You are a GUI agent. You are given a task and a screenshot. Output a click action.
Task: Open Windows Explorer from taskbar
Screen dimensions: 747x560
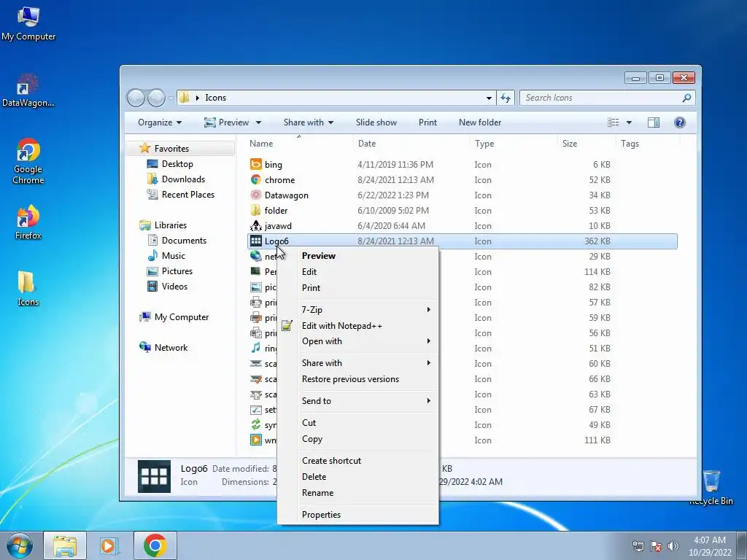tap(65, 545)
